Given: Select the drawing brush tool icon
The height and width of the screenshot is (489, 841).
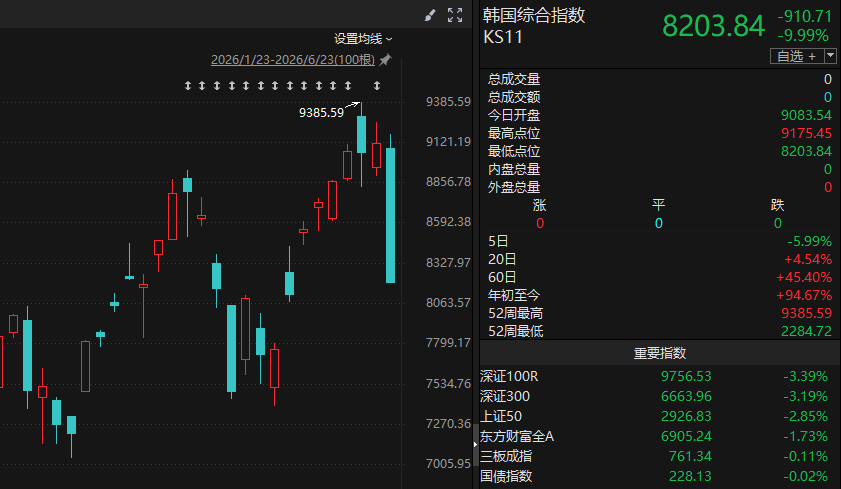Looking at the screenshot, I should [430, 15].
